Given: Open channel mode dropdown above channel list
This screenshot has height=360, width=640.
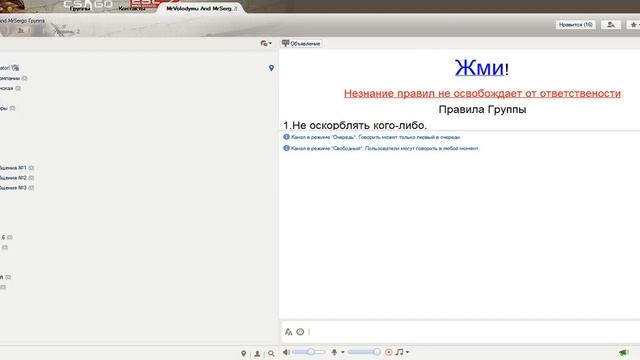Looking at the screenshot, I should point(266,43).
